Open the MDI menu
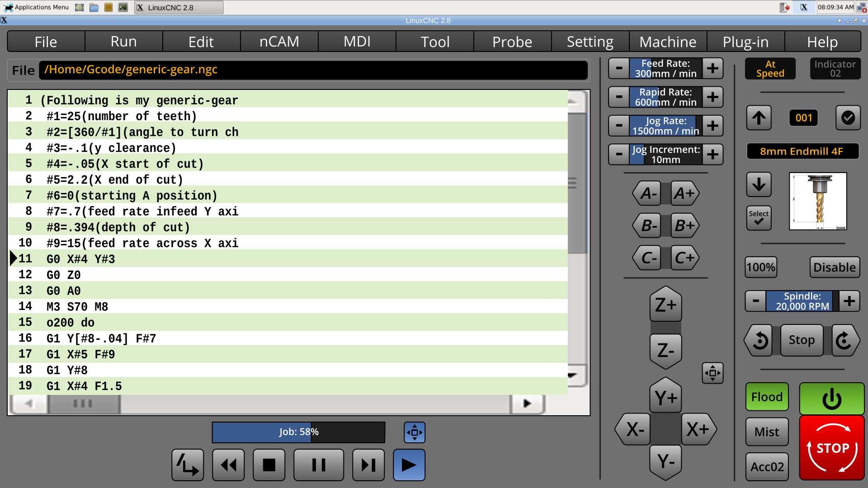Image resolution: width=868 pixels, height=488 pixels. [x=357, y=42]
